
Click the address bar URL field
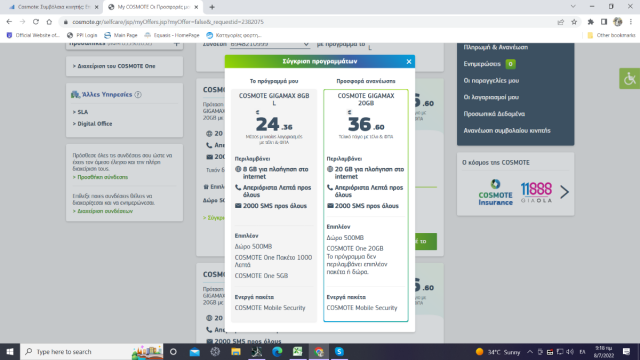[310, 22]
